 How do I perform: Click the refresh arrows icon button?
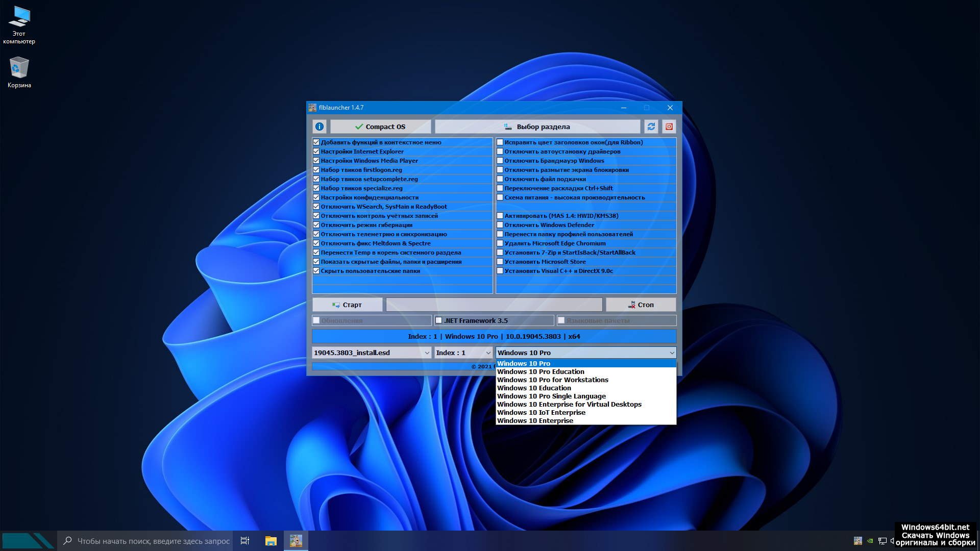coord(651,127)
